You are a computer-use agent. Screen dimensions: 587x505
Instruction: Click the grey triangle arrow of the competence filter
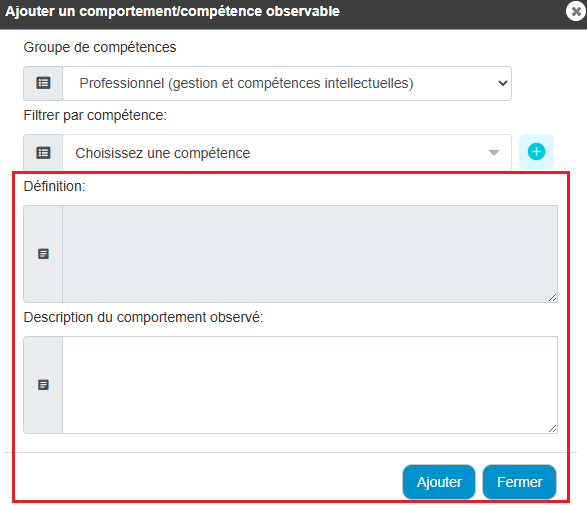click(494, 153)
